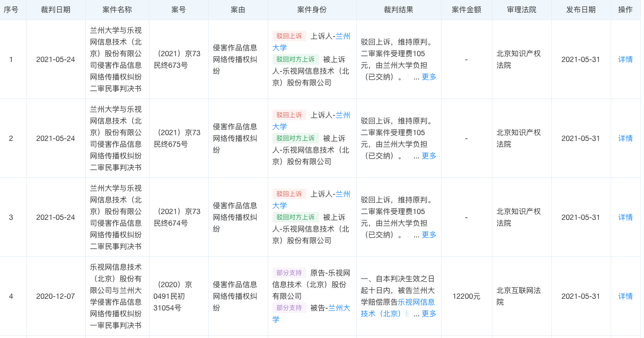Click 发布日期 2021-05-31 in row 4

pos(581,296)
